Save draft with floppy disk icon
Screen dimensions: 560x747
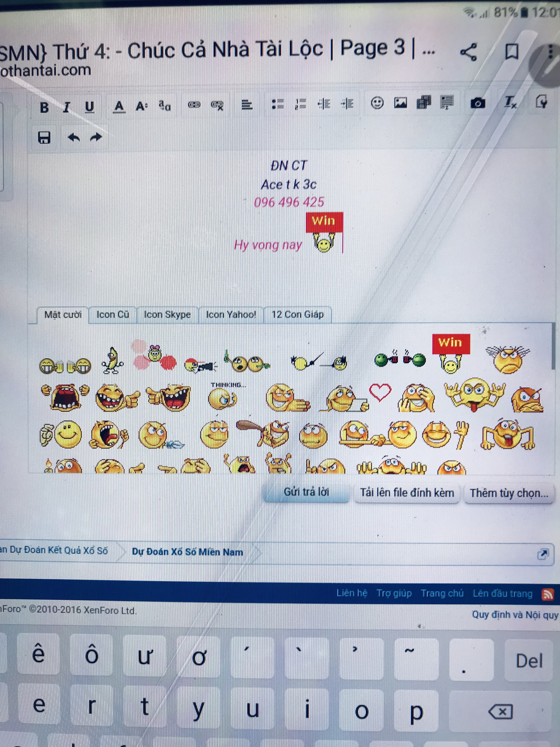[x=45, y=138]
